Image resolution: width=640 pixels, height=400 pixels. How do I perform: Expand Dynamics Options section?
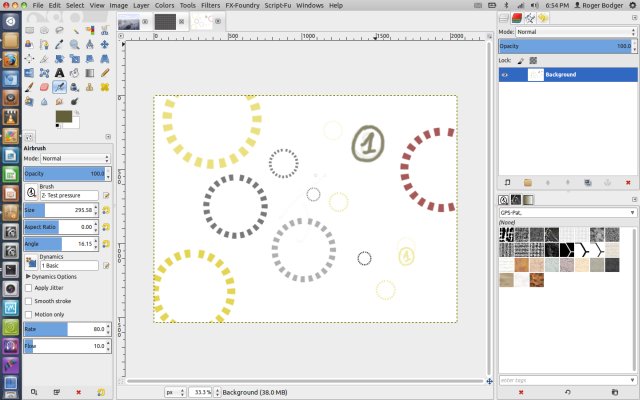click(28, 276)
